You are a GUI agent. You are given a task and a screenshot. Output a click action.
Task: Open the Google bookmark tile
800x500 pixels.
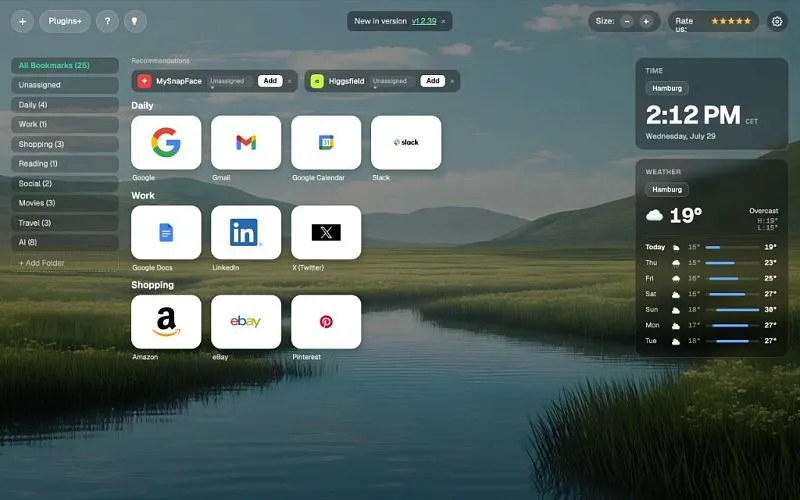166,142
